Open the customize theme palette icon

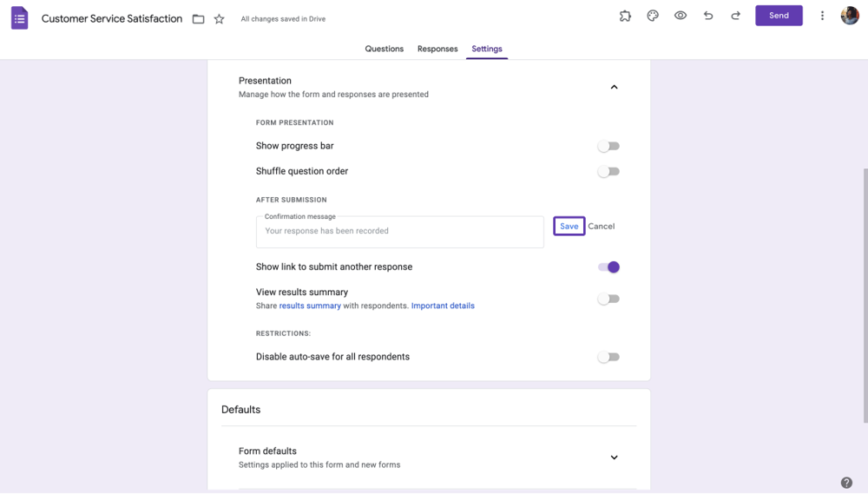tap(653, 16)
